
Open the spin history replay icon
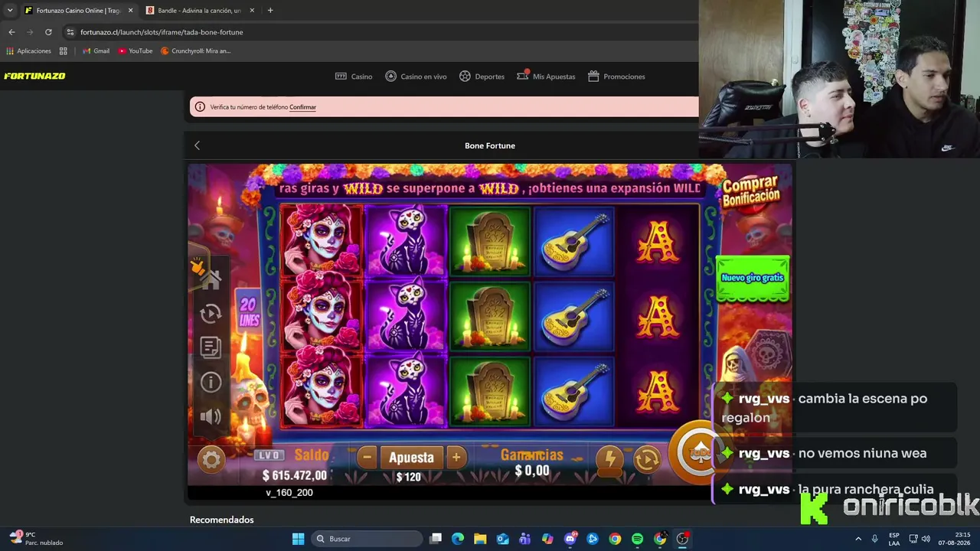tap(211, 313)
